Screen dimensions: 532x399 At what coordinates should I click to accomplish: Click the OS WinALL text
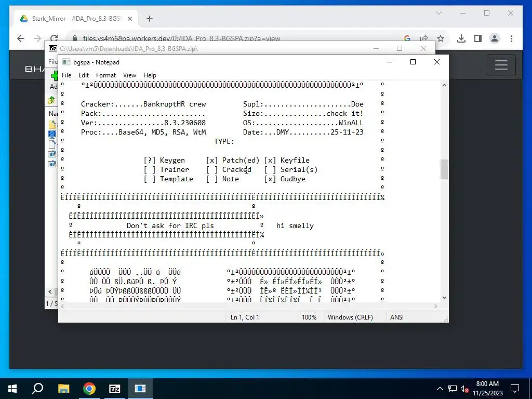(303, 123)
